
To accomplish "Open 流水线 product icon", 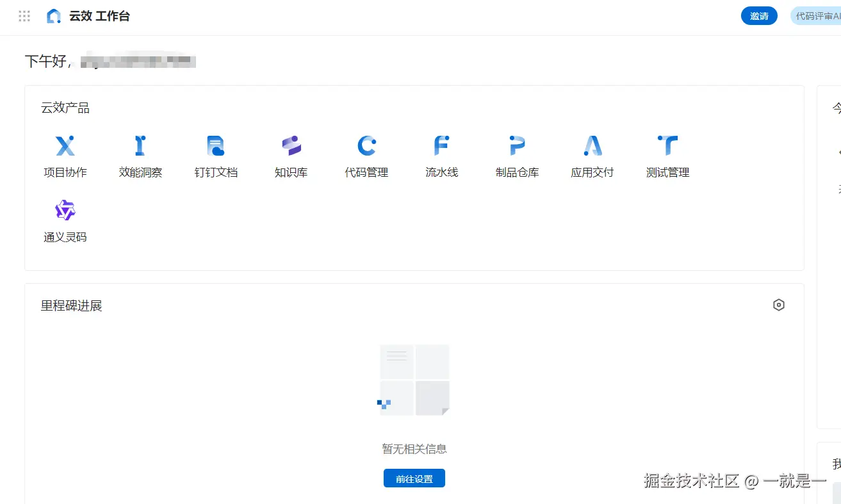I will pos(442,146).
